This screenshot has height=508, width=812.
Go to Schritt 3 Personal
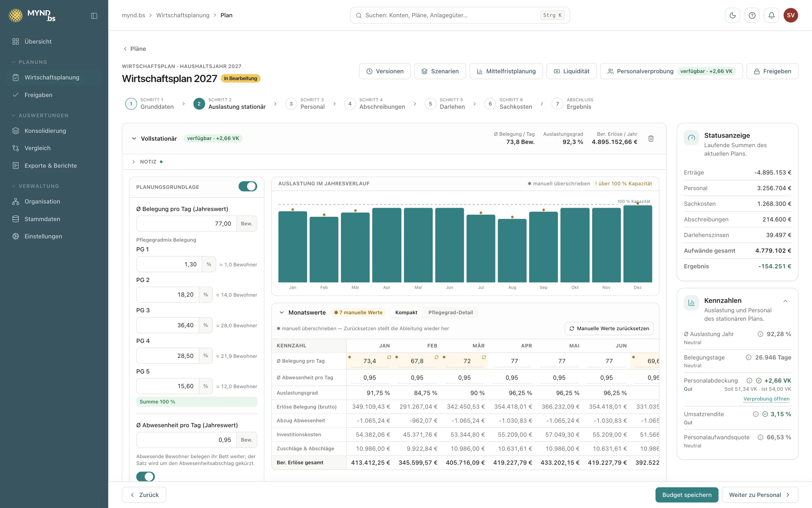click(x=305, y=104)
